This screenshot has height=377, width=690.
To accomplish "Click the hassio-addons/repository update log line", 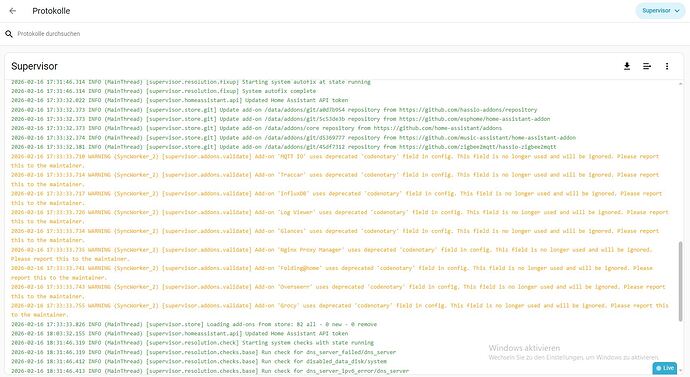I will 274,110.
